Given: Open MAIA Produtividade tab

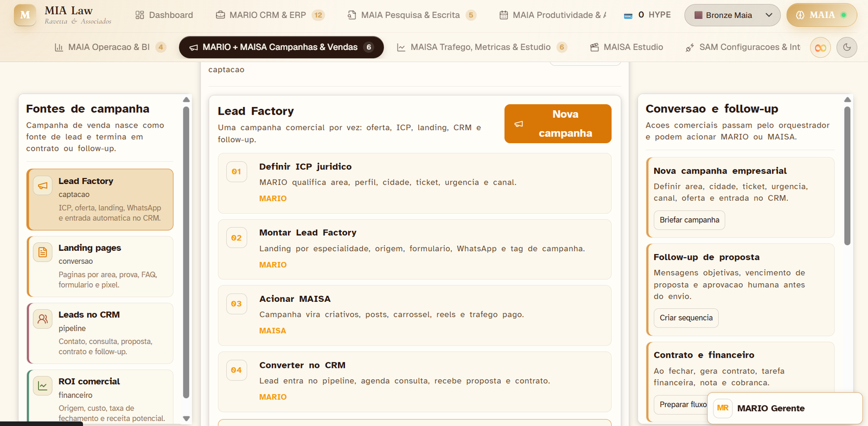Looking at the screenshot, I should coord(553,15).
